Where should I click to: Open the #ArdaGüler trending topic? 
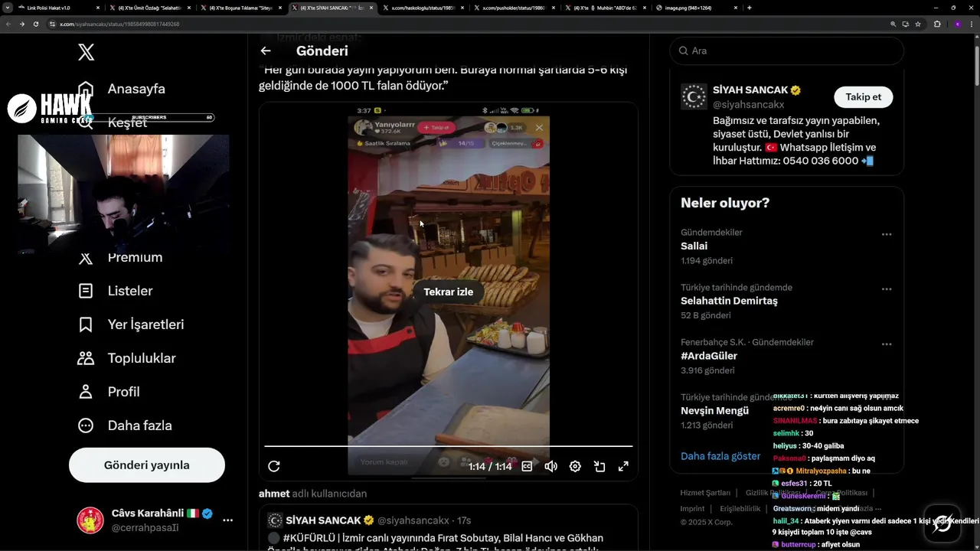pyautogui.click(x=709, y=356)
